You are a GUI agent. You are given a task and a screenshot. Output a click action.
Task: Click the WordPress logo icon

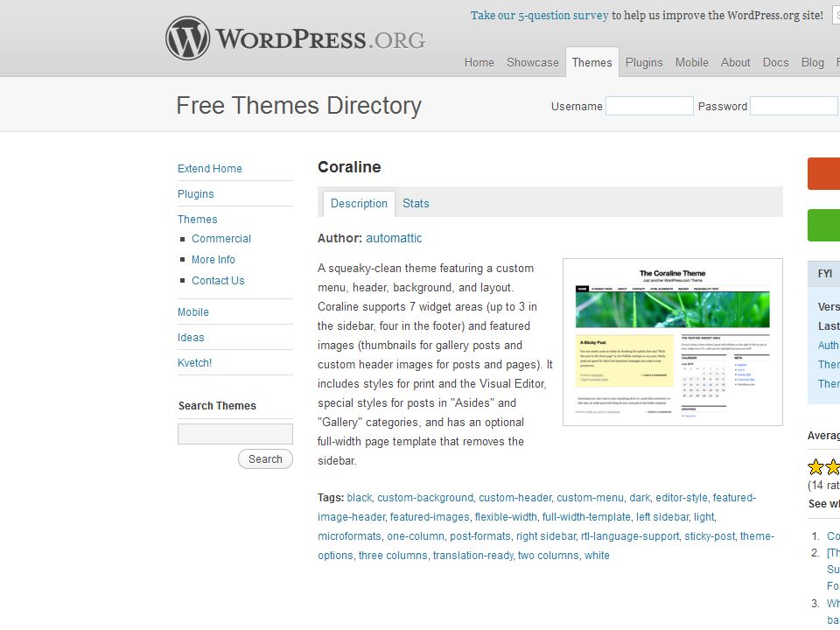pyautogui.click(x=187, y=38)
